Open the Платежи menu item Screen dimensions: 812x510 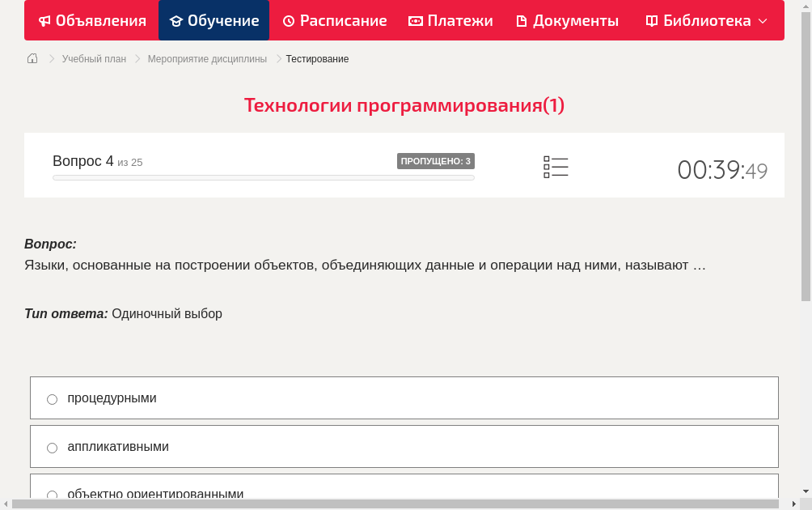coord(450,20)
